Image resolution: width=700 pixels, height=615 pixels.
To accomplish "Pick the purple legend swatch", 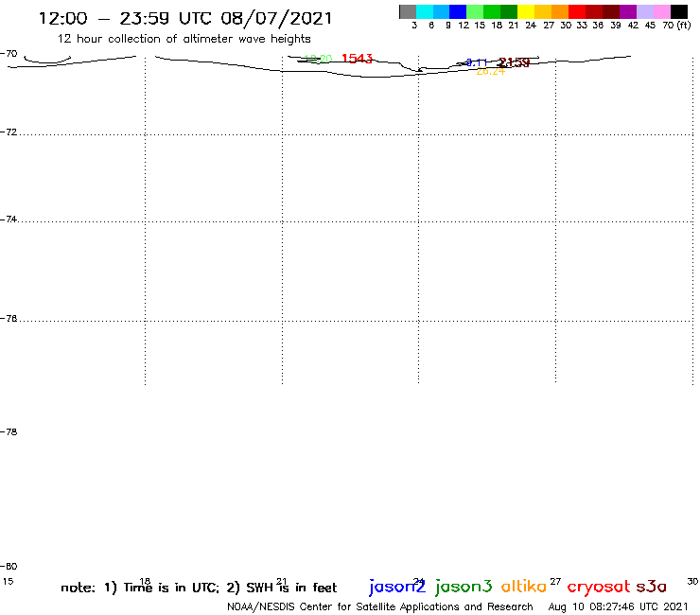I will (628, 11).
